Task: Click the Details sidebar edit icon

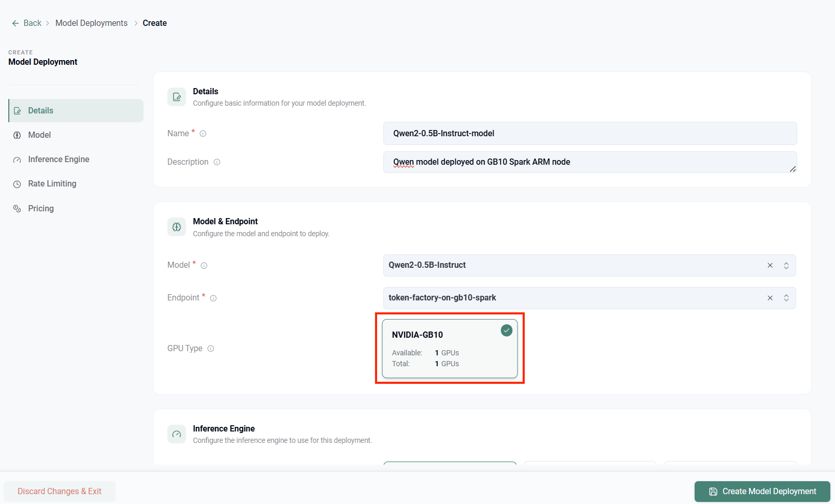Action: pos(17,111)
